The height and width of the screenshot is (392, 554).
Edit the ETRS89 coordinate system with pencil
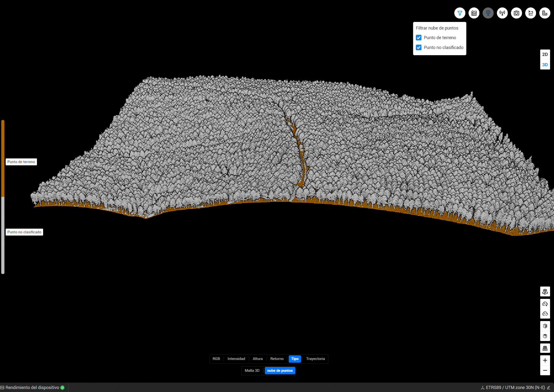pos(548,387)
